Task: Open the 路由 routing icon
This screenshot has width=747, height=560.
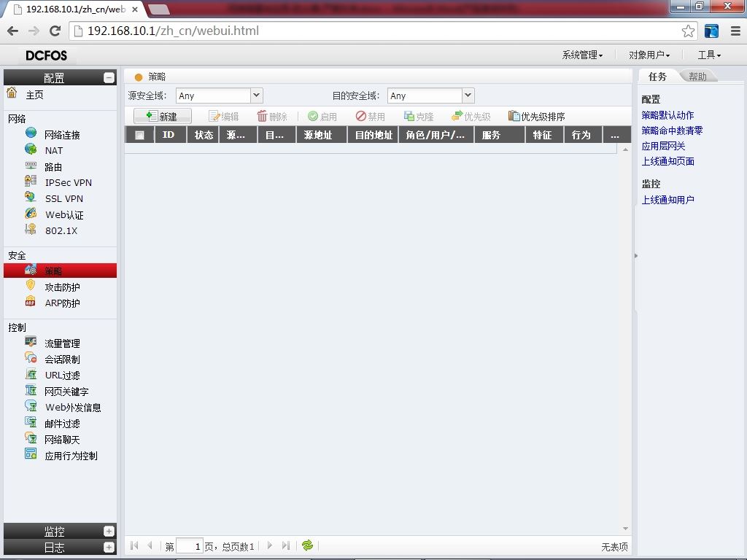Action: coord(31,166)
